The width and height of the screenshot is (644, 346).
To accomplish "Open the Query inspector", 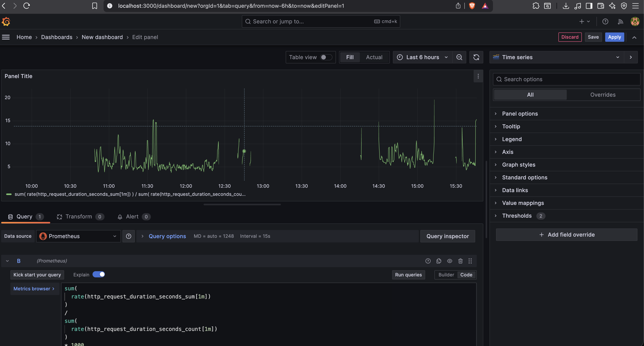I will click(x=448, y=236).
